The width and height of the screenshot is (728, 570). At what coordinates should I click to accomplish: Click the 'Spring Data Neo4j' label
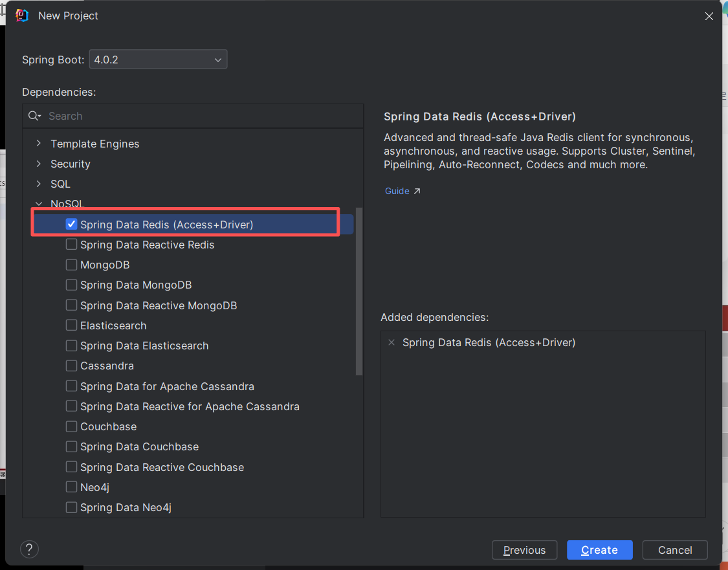[x=126, y=507]
